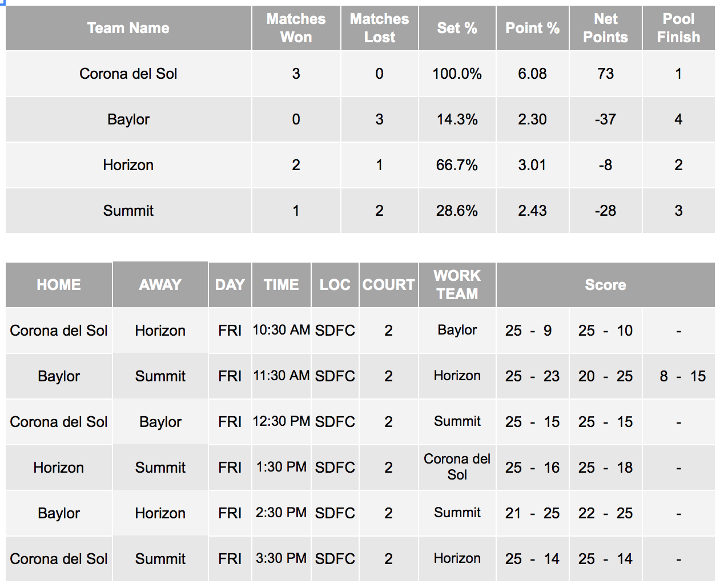Select the 3:30 PM time cell
Viewport: 724px width, 588px height.
pyautogui.click(x=281, y=558)
